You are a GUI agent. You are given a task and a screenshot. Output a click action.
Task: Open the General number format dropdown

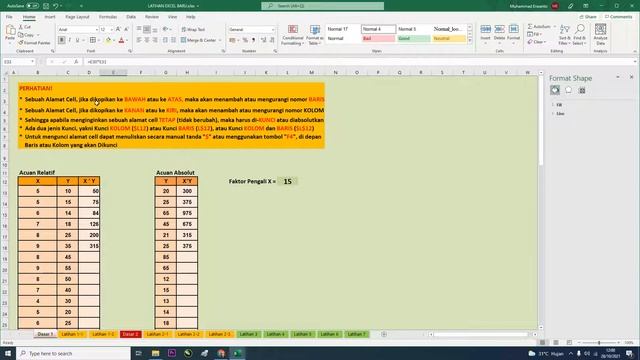coord(273,30)
